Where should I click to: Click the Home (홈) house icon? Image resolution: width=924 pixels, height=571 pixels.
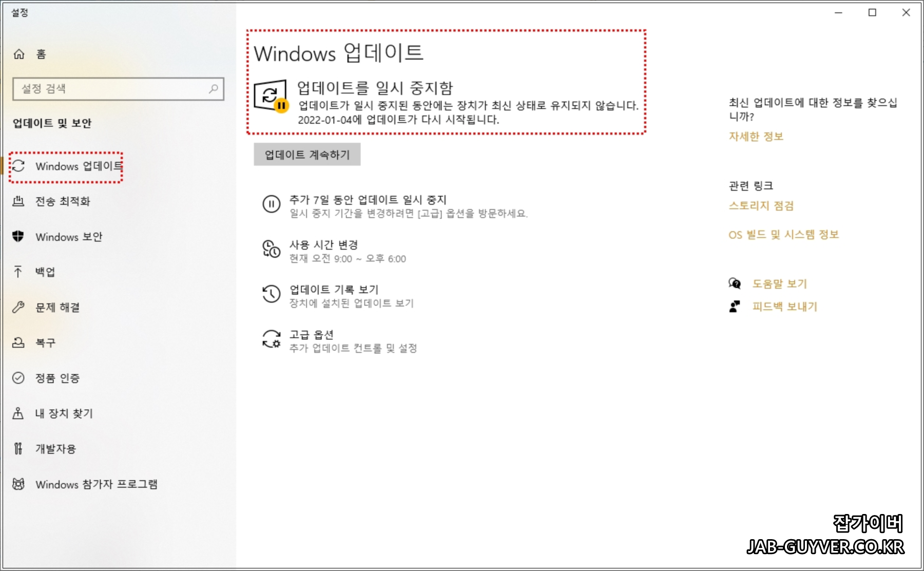[19, 54]
